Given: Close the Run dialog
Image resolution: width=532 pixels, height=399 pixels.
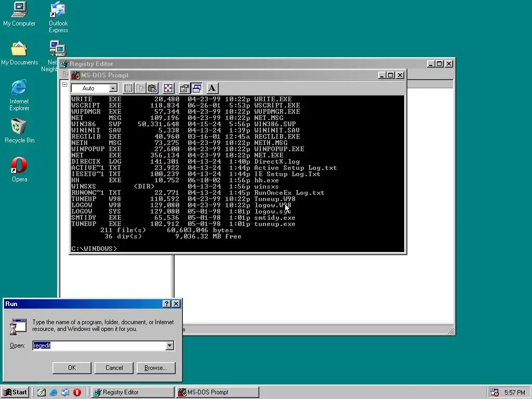Looking at the screenshot, I should pyautogui.click(x=176, y=303).
